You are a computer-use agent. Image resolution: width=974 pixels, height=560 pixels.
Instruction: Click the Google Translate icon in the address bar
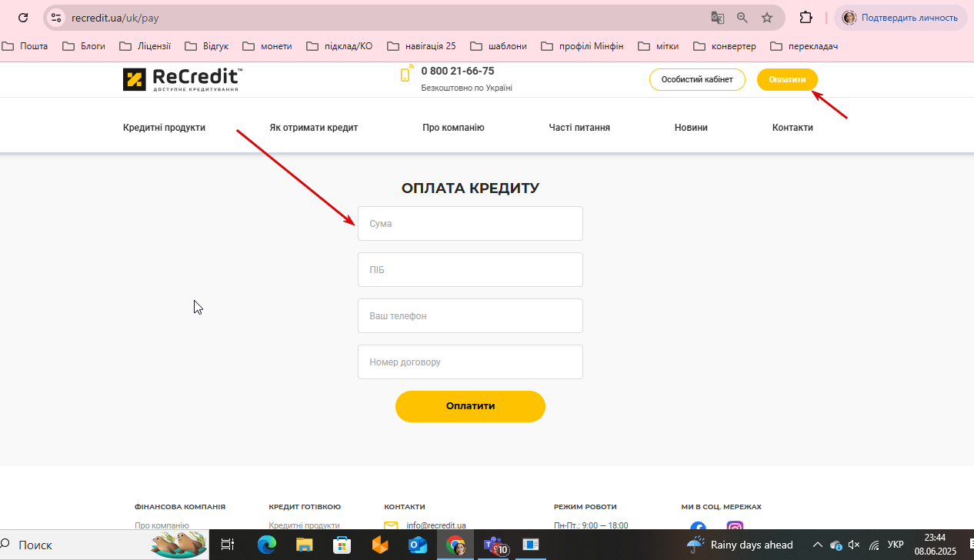717,17
